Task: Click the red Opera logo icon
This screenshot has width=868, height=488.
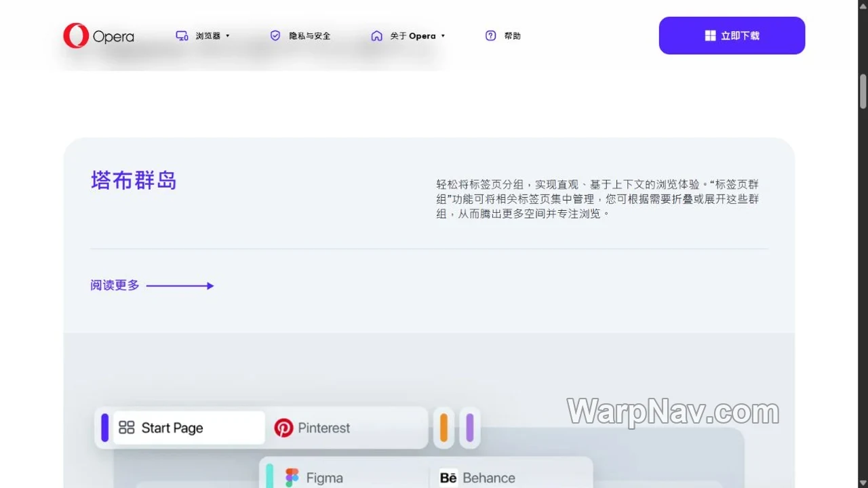Action: click(x=76, y=36)
